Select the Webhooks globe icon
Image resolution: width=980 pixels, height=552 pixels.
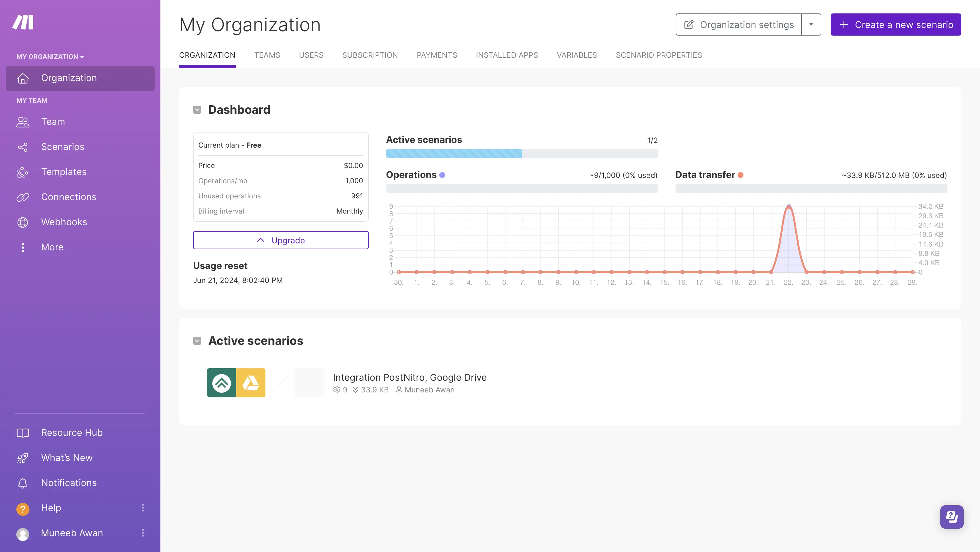click(22, 222)
